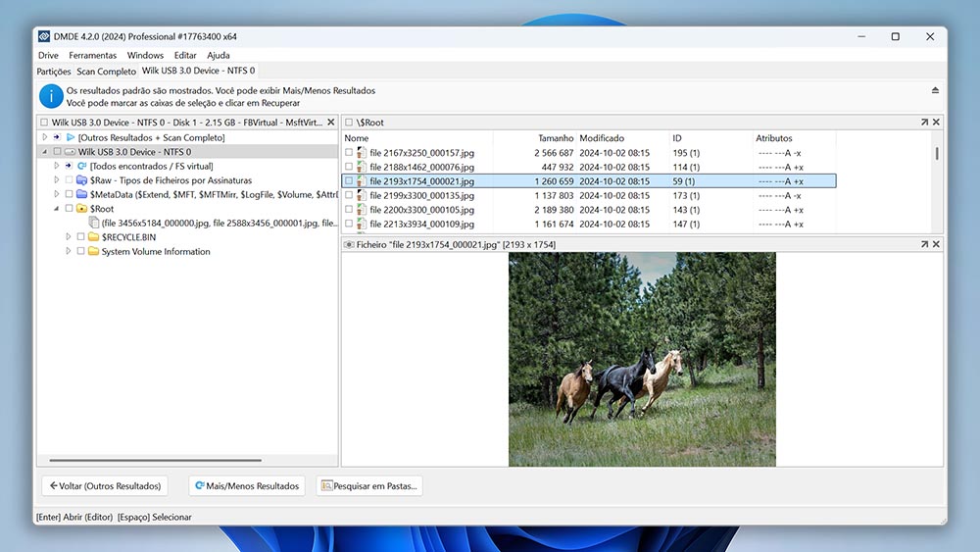Switch to the Partições tab
This screenshot has width=980, height=552.
[54, 72]
